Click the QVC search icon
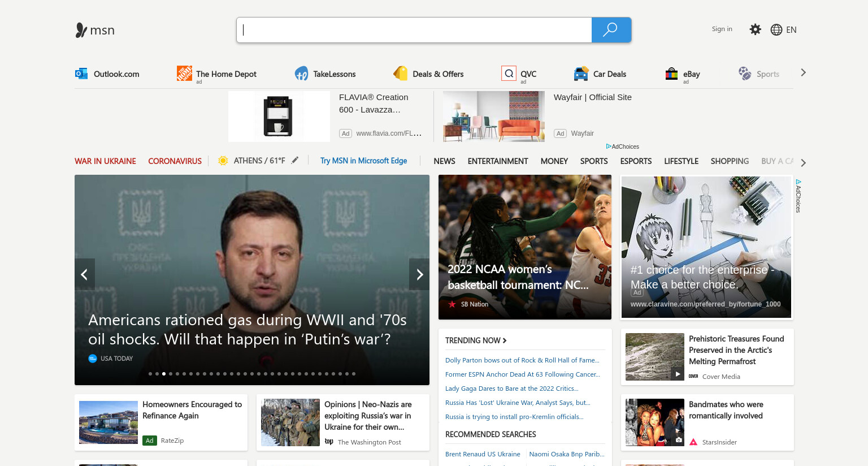This screenshot has height=466, width=868. (x=509, y=74)
